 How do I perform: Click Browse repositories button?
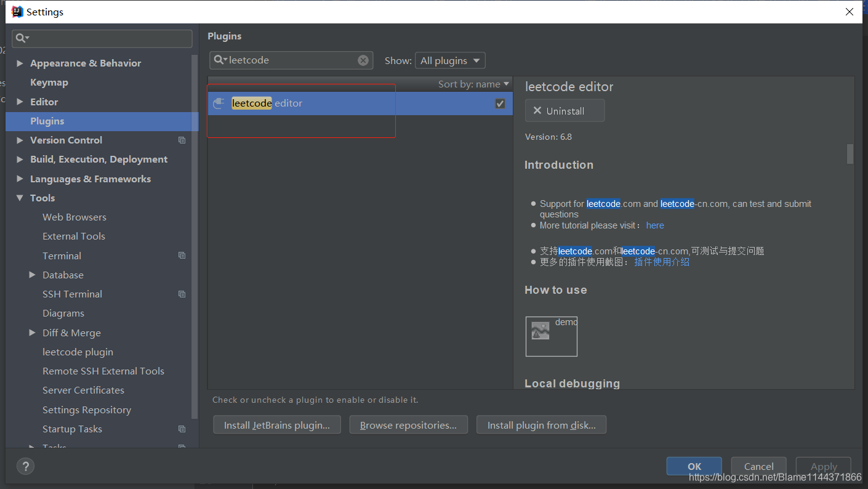coord(408,425)
